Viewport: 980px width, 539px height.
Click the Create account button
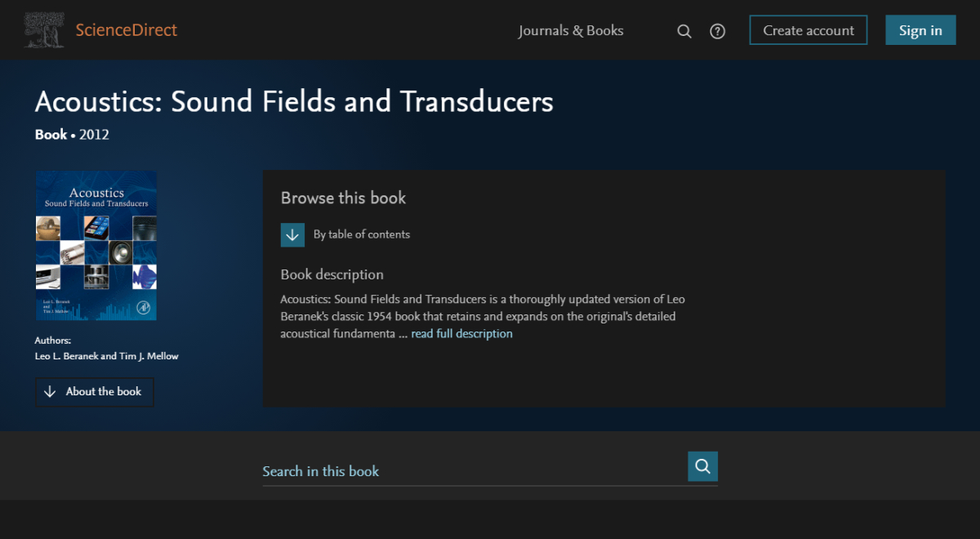[x=808, y=30]
